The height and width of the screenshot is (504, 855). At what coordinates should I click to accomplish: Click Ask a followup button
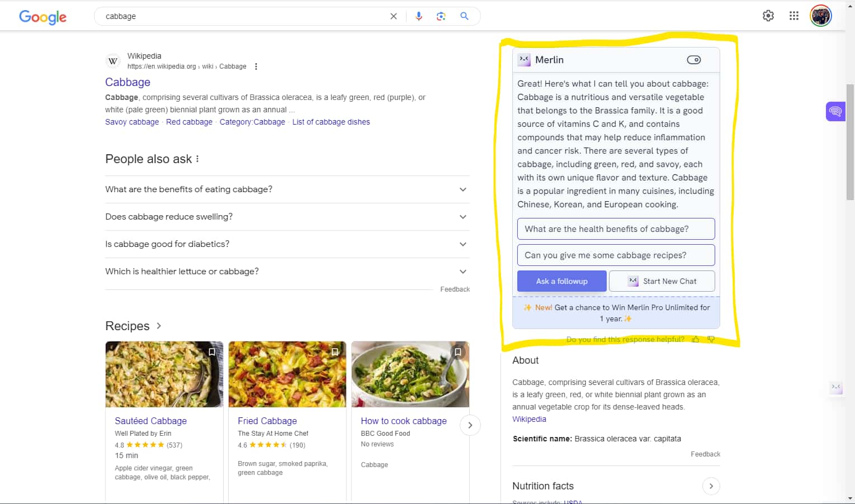562,281
